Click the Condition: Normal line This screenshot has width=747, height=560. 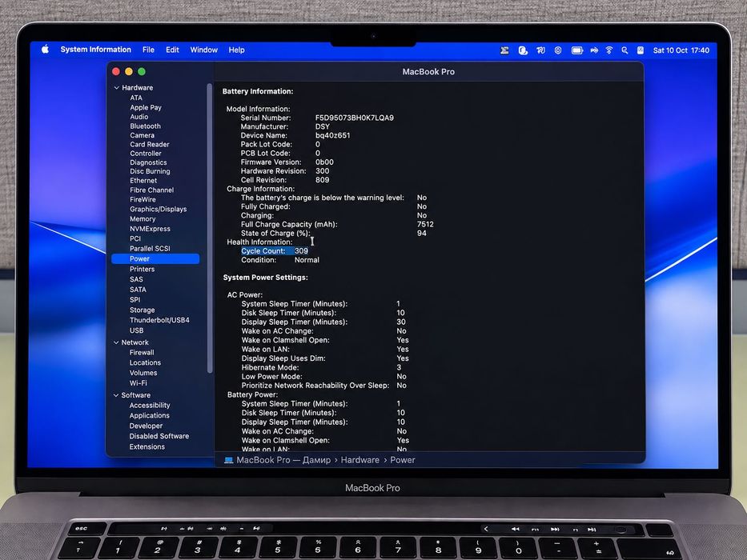click(x=280, y=260)
